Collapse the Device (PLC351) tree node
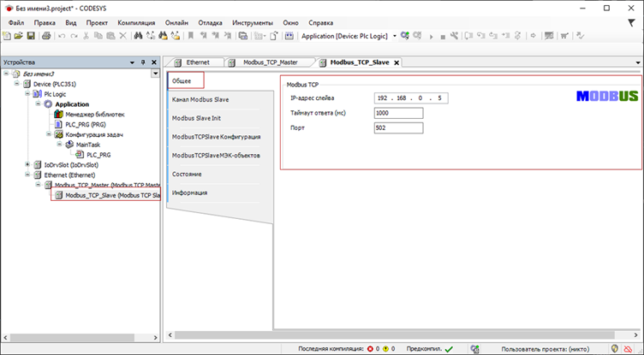Image resolution: width=644 pixels, height=355 pixels. [x=17, y=84]
